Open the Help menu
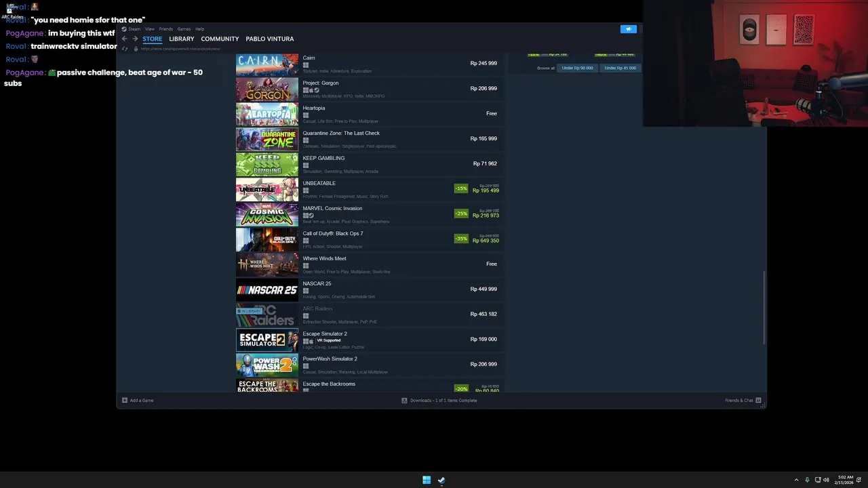 (200, 29)
